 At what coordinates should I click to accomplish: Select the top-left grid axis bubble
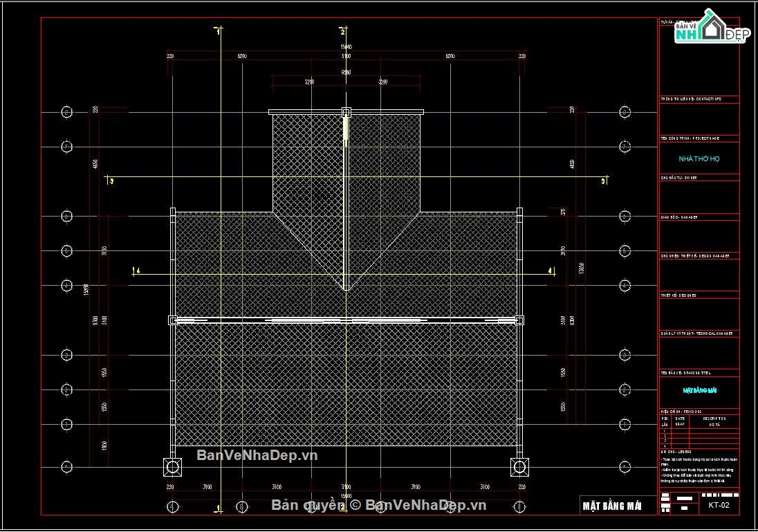click(x=66, y=112)
